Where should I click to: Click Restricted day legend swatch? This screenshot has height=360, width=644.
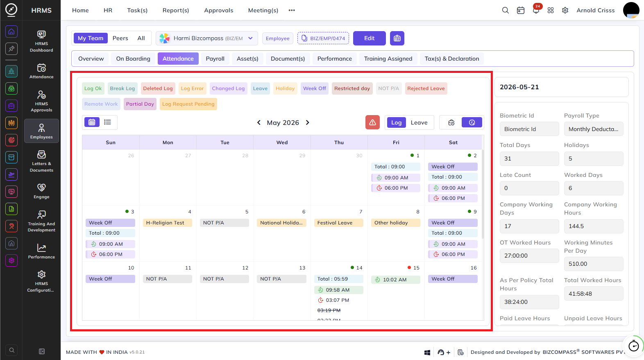pyautogui.click(x=352, y=88)
